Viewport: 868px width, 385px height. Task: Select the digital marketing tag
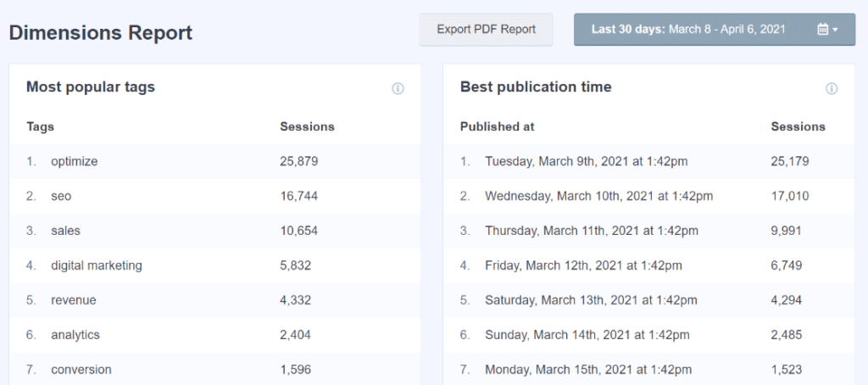click(x=96, y=265)
